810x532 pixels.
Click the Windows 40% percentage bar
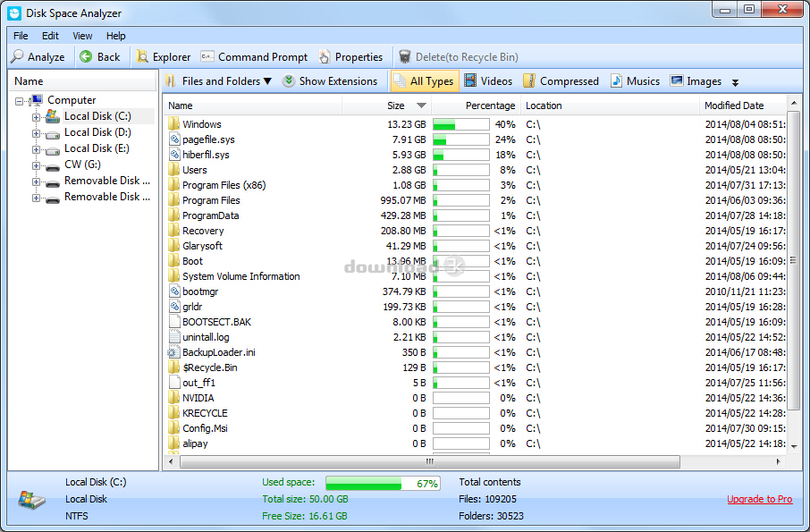tap(460, 124)
